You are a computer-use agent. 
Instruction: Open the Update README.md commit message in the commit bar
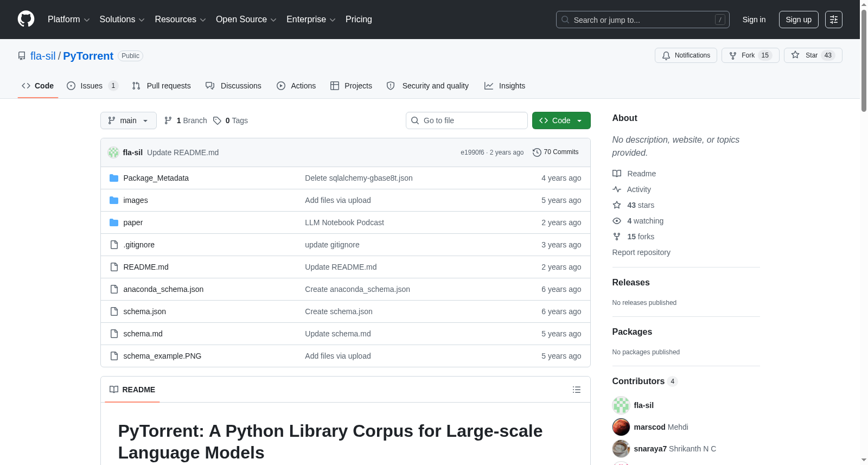[183, 152]
